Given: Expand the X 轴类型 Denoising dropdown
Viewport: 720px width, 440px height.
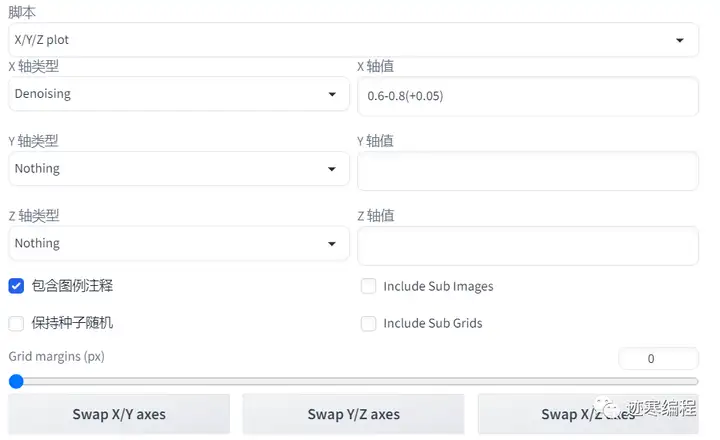Looking at the screenshot, I should tap(170, 94).
